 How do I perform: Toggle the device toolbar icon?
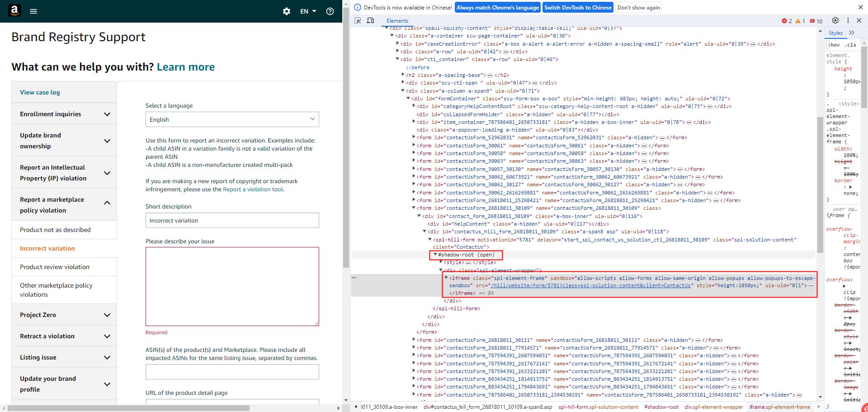[x=370, y=21]
